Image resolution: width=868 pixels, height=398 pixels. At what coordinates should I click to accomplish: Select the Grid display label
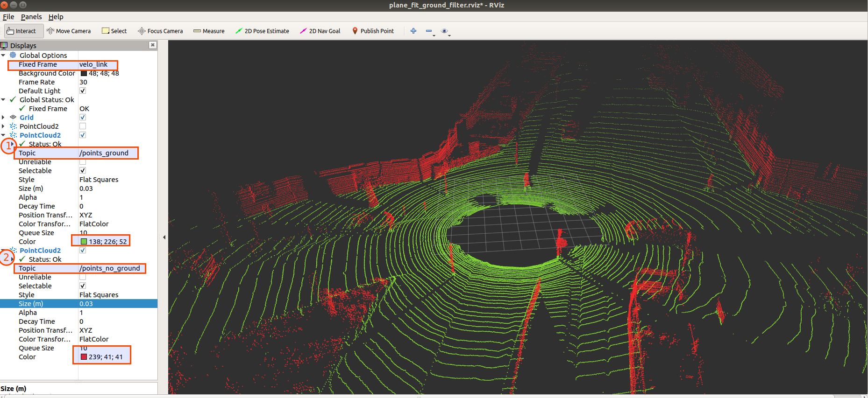point(27,118)
